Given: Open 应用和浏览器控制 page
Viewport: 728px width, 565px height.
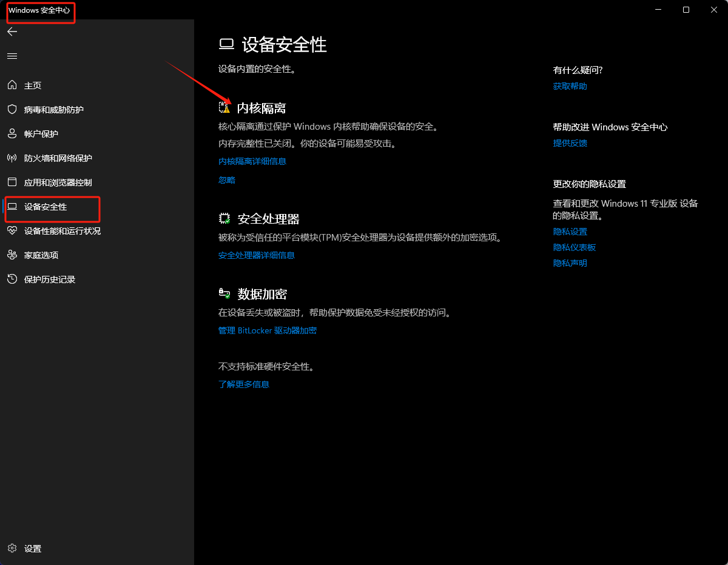Looking at the screenshot, I should 58,182.
